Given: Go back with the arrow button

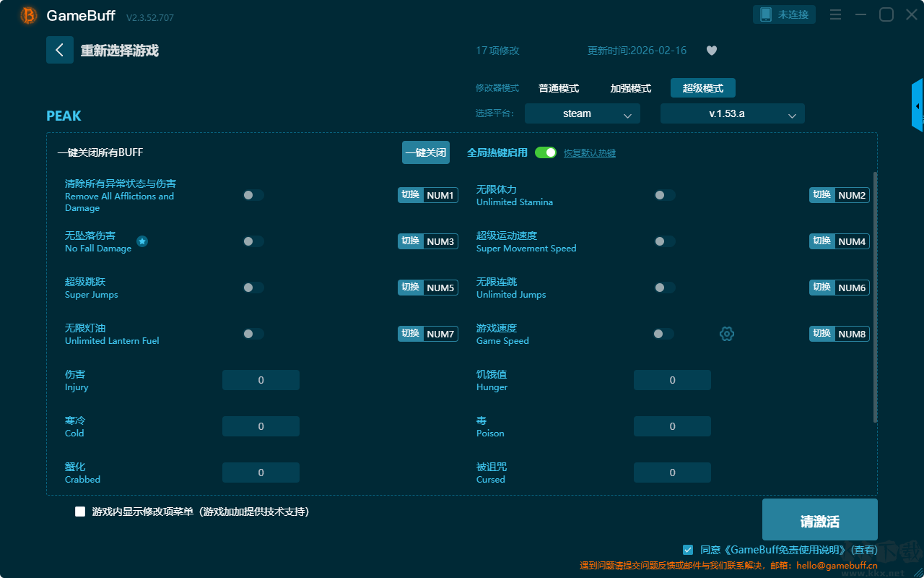Looking at the screenshot, I should pos(60,50).
